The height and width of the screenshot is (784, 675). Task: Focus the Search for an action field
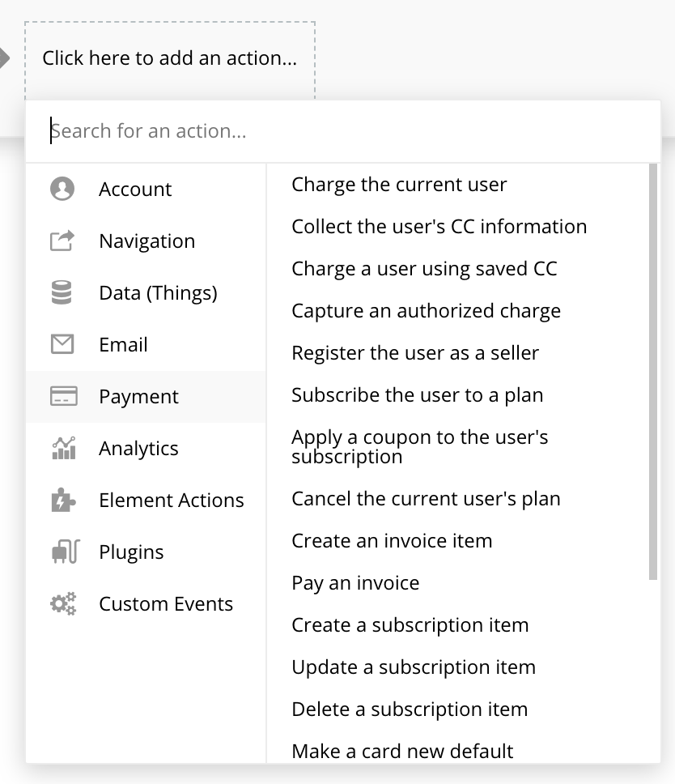click(x=343, y=131)
